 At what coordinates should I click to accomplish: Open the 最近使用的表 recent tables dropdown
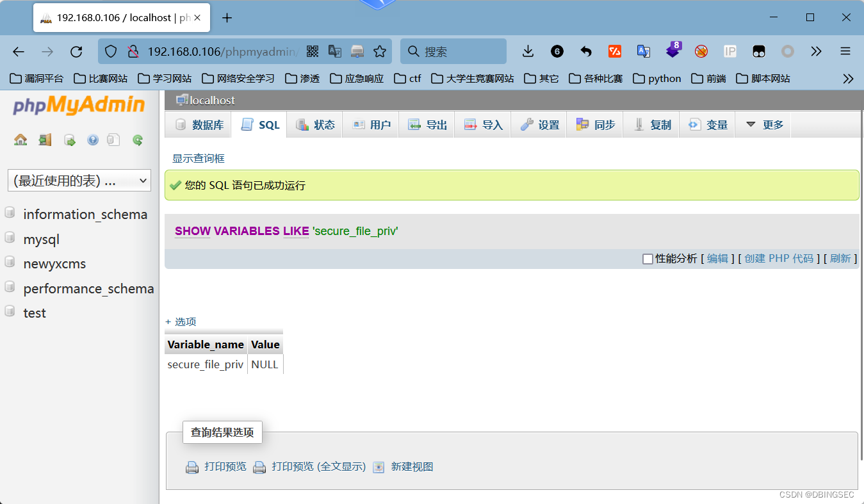pyautogui.click(x=79, y=181)
